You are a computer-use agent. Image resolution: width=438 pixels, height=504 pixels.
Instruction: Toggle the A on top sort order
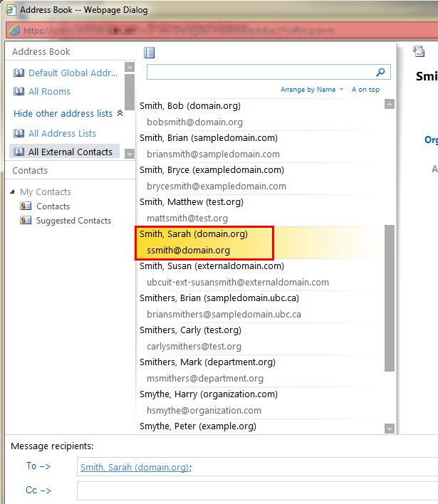(365, 90)
